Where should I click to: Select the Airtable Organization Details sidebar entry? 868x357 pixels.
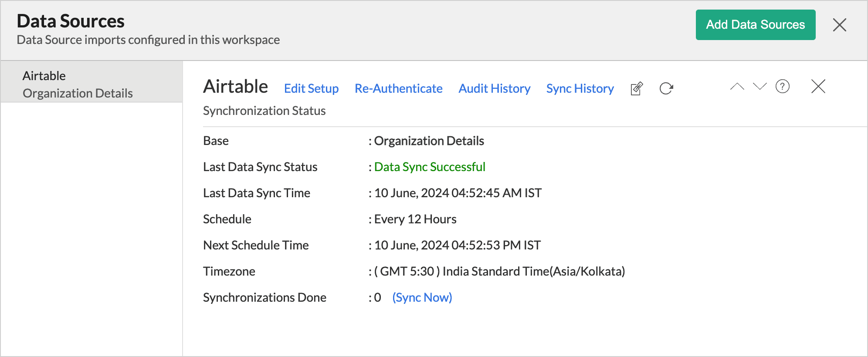[x=92, y=82]
